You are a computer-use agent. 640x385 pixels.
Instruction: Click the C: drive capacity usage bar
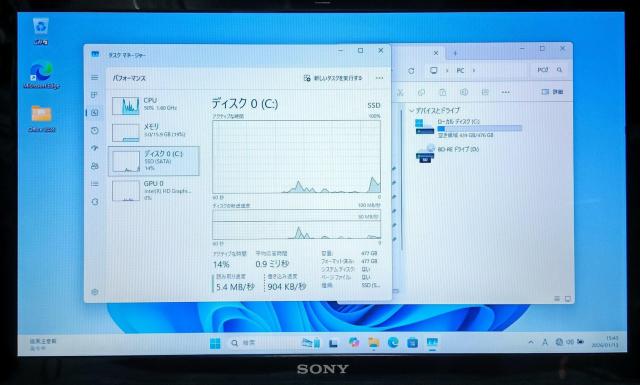480,128
